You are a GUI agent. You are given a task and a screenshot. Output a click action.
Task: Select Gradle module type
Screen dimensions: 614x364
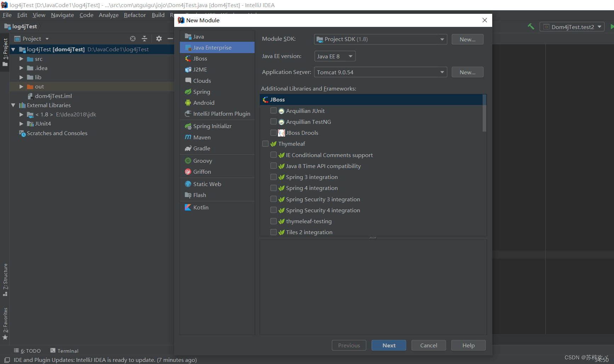[x=217, y=148]
